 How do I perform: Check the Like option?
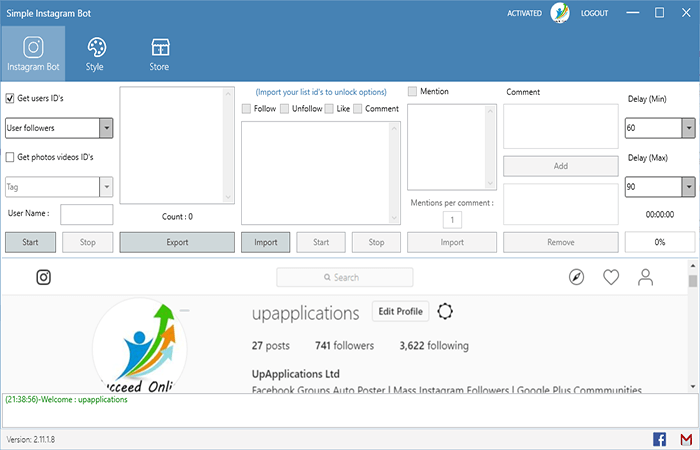coord(329,109)
